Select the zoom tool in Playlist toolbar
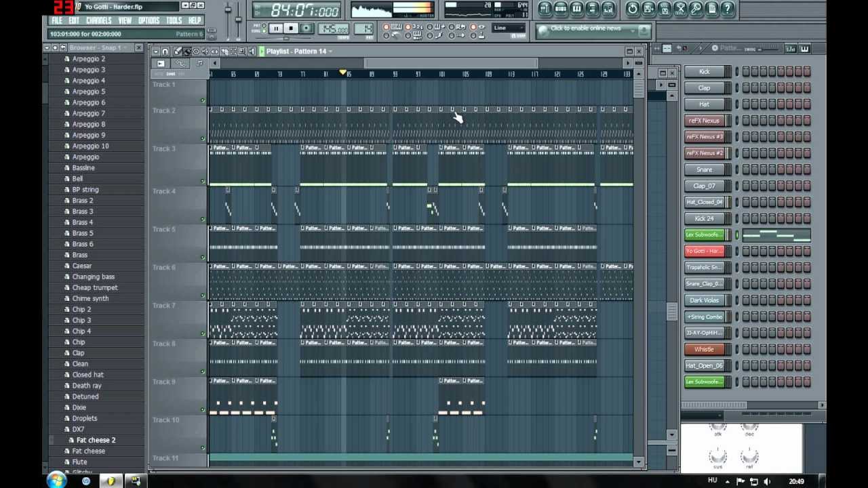Screen dimensions: 868x488 (242, 52)
